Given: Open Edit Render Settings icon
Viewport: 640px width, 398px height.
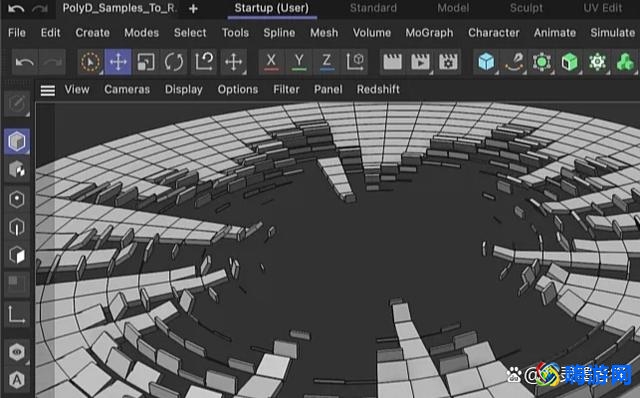Looking at the screenshot, I should (x=448, y=62).
